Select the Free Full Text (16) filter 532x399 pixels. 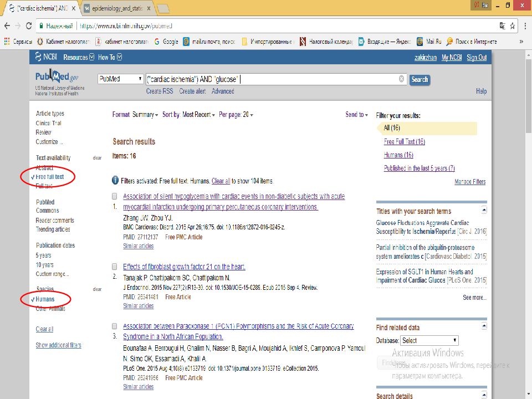pyautogui.click(x=405, y=141)
